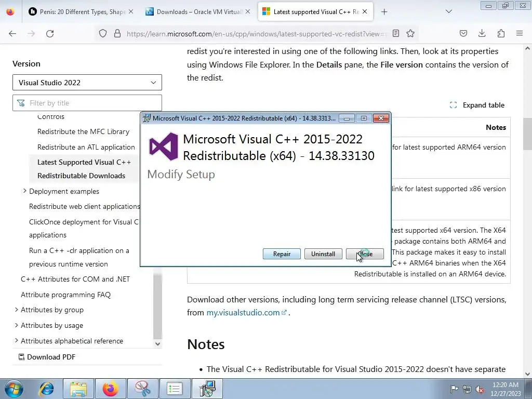The height and width of the screenshot is (399, 532).
Task: Open the extensions puzzle icon
Action: 501,33
